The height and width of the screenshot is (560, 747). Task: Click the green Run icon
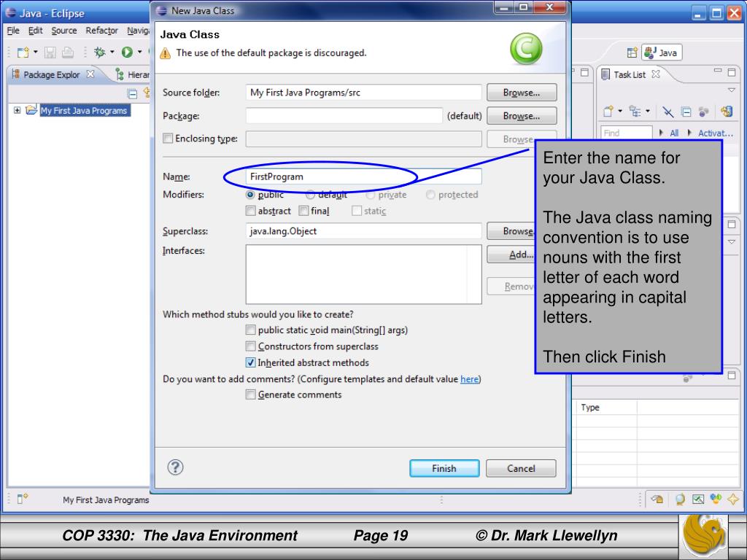(x=127, y=52)
